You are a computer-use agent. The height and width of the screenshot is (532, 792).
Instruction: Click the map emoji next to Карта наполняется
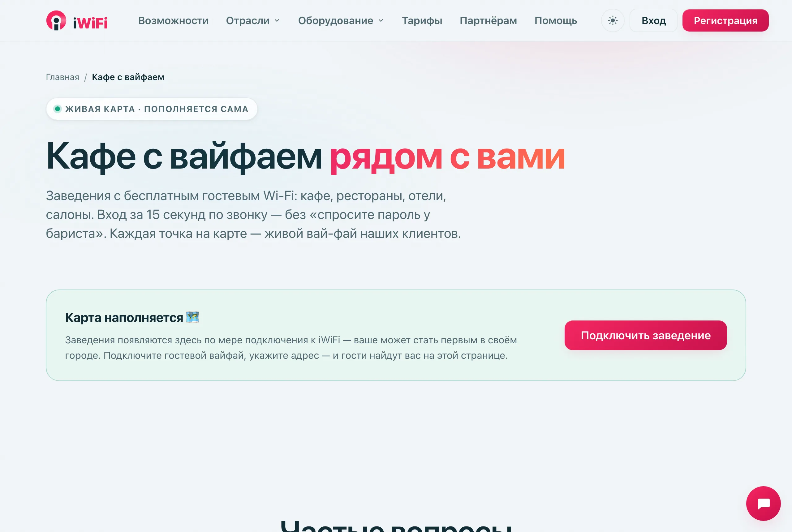pos(192,317)
